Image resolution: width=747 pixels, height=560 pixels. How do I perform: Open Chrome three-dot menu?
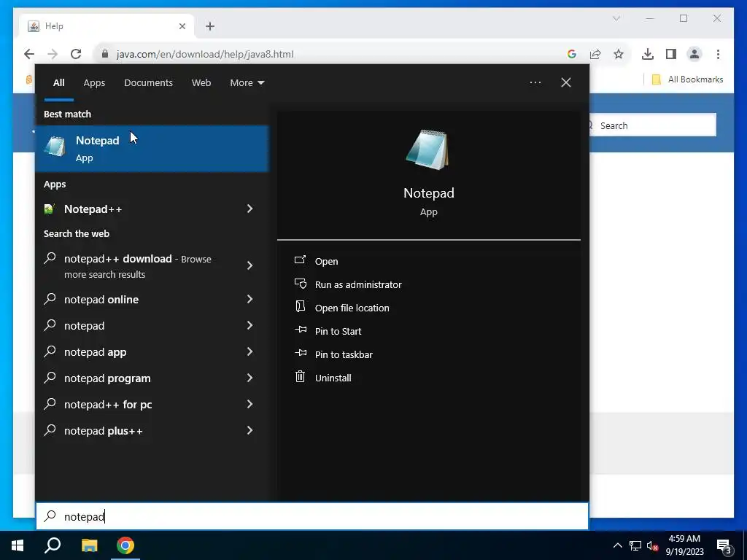[718, 54]
